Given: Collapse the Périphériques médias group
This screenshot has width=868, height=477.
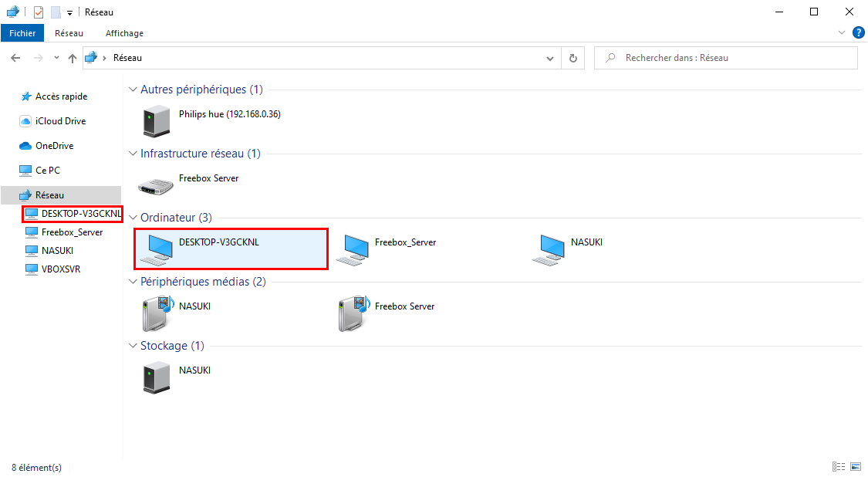Looking at the screenshot, I should (133, 282).
